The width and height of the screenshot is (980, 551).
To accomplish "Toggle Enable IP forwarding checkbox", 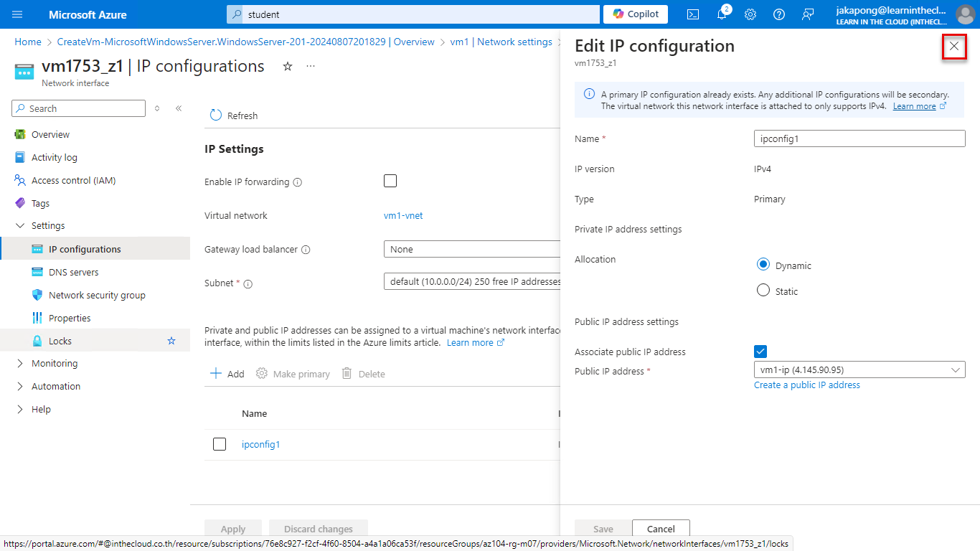I will coord(390,181).
